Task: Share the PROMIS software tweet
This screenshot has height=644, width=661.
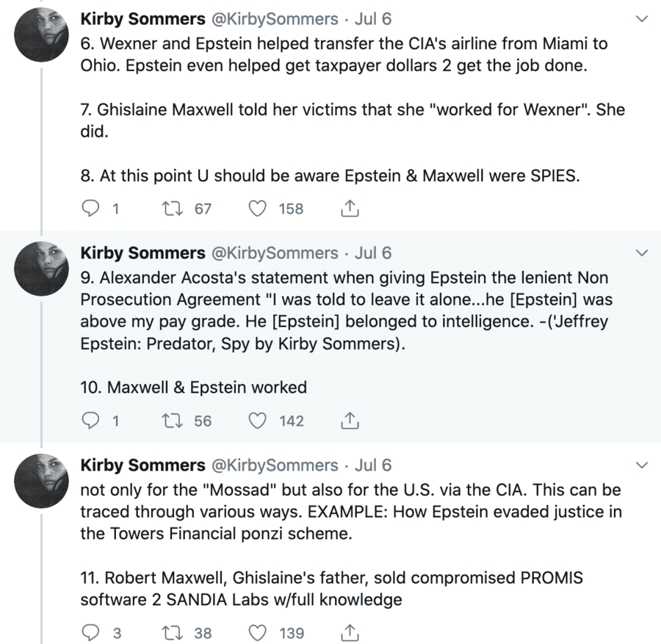Action: coord(350,633)
